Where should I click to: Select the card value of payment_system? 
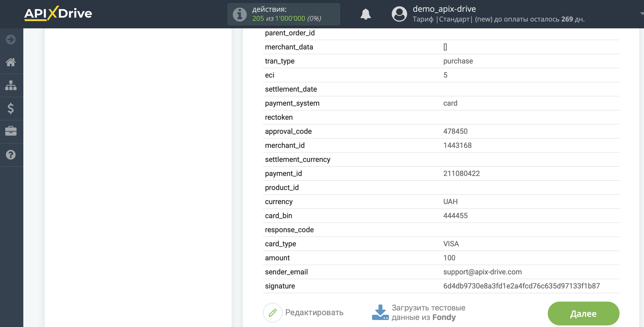tap(450, 103)
